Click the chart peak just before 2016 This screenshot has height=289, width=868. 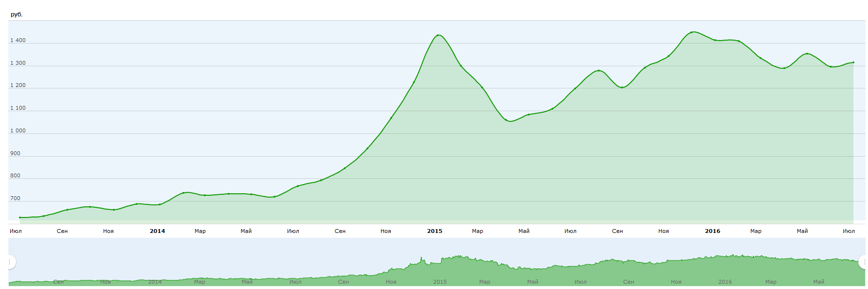pyautogui.click(x=693, y=32)
